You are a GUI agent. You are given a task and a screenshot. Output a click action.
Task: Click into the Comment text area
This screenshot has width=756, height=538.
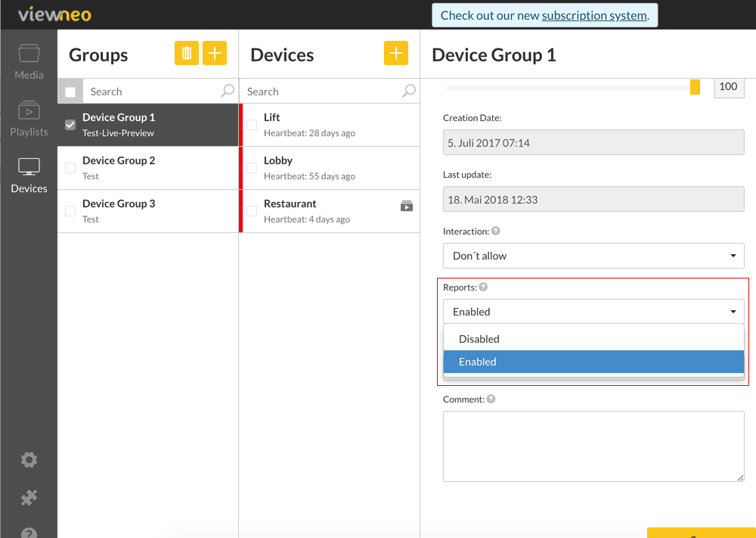point(593,446)
